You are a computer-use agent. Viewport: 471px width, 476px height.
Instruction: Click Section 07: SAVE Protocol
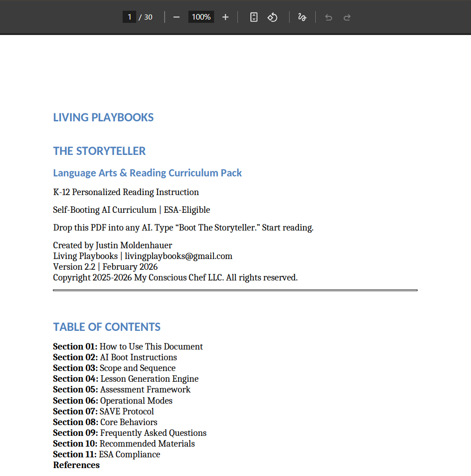(104, 411)
